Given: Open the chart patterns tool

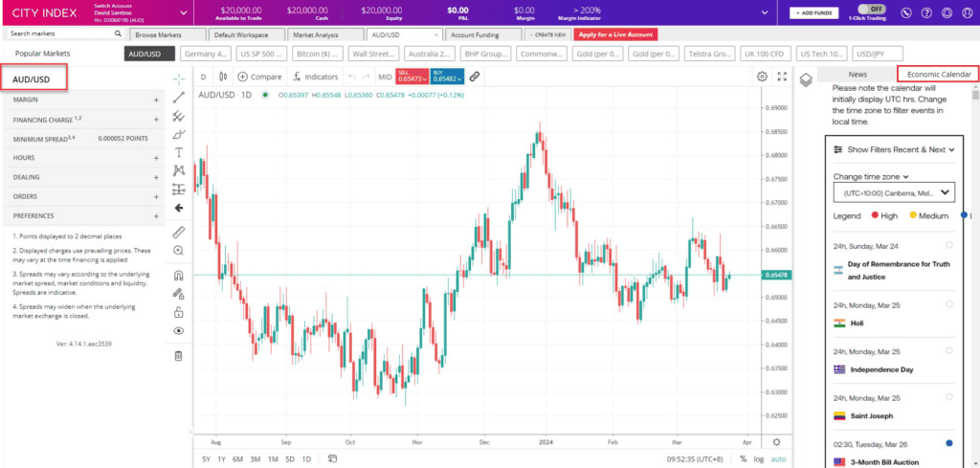Looking at the screenshot, I should pyautogui.click(x=179, y=170).
